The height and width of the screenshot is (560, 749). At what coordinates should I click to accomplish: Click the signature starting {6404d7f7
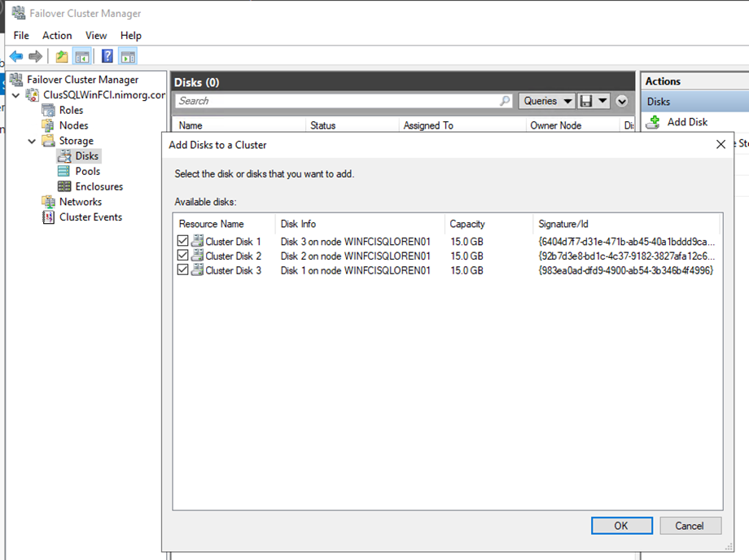626,242
